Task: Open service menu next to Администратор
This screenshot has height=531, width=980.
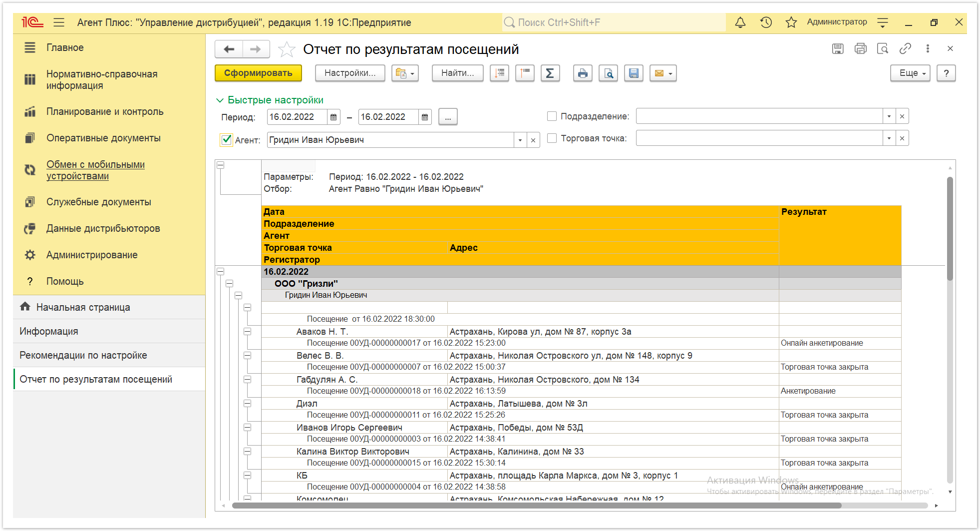Action: 883,22
